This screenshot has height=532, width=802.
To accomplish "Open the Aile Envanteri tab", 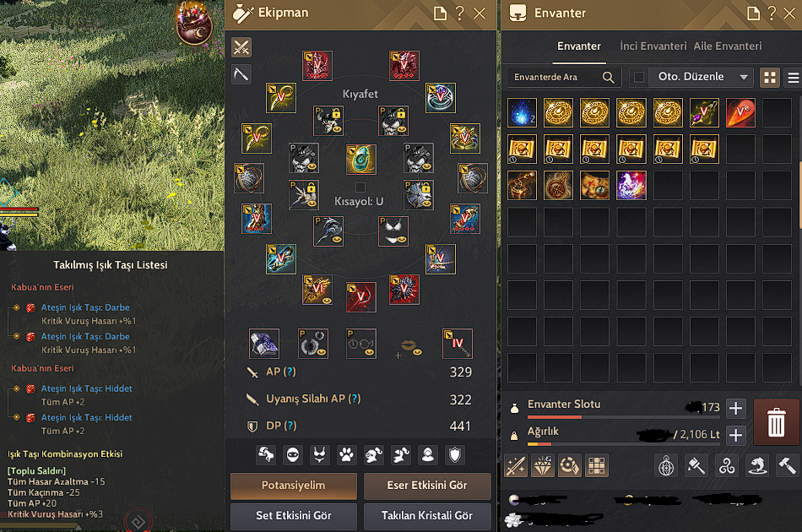I will pos(728,46).
